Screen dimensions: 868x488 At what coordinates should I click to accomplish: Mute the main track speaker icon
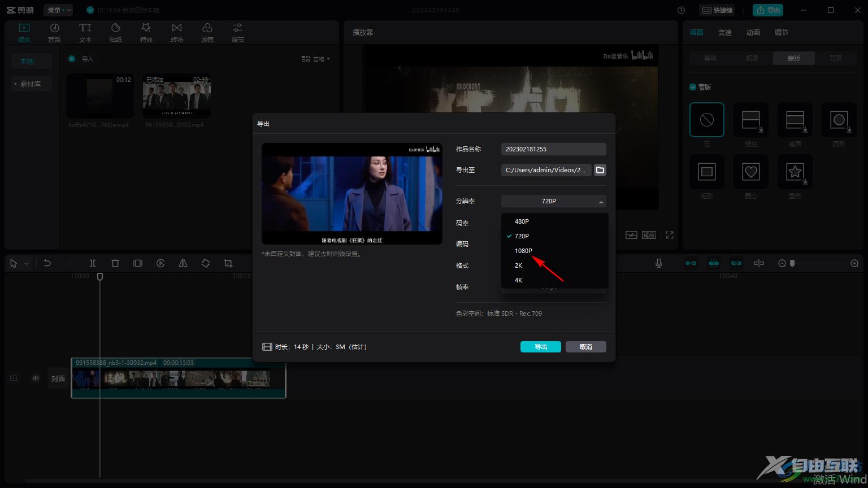pos(36,378)
